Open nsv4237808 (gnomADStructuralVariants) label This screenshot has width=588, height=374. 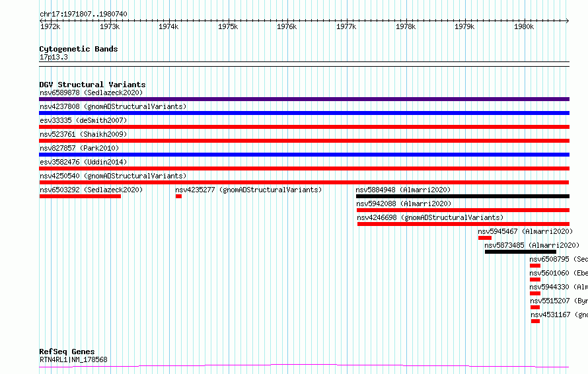(113, 106)
